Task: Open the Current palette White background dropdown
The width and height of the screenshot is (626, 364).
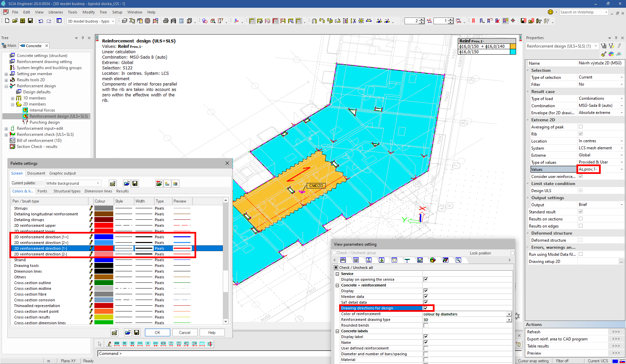Action: (x=98, y=183)
